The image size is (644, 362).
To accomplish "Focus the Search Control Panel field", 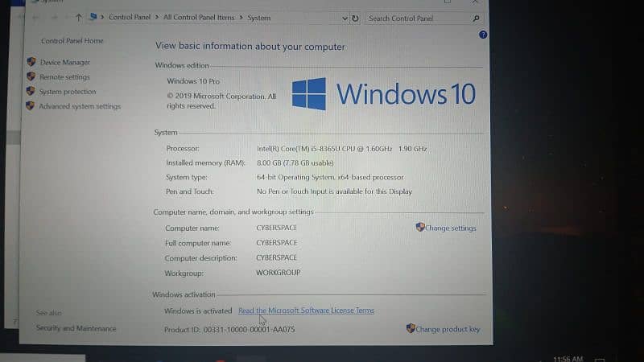I will pyautogui.click(x=417, y=18).
